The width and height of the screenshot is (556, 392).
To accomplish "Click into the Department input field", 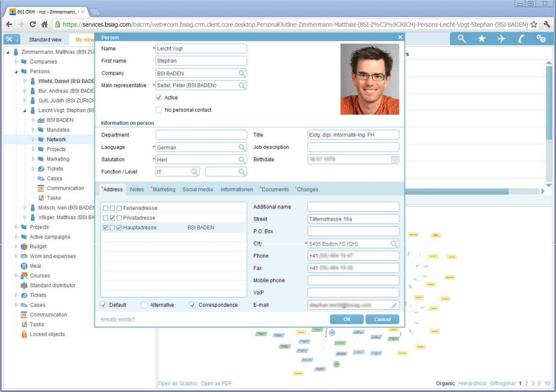I will 201,135.
